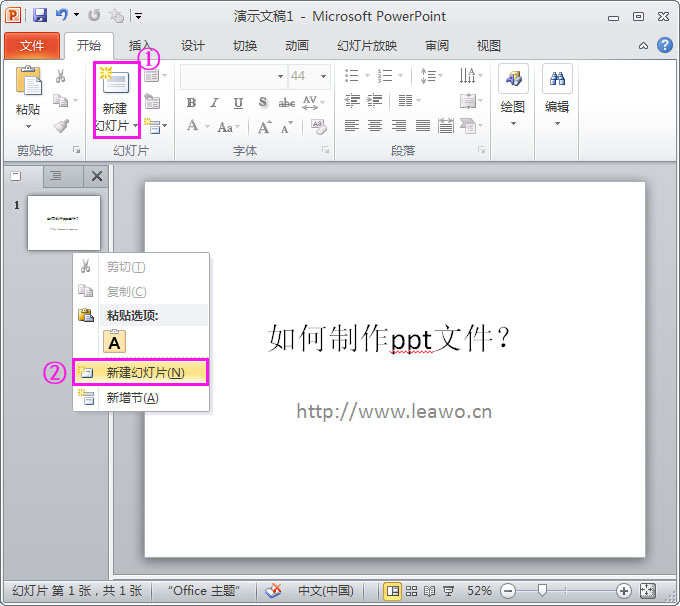The height and width of the screenshot is (606, 680).
Task: Click the decrease indent icon
Action: pyautogui.click(x=352, y=101)
